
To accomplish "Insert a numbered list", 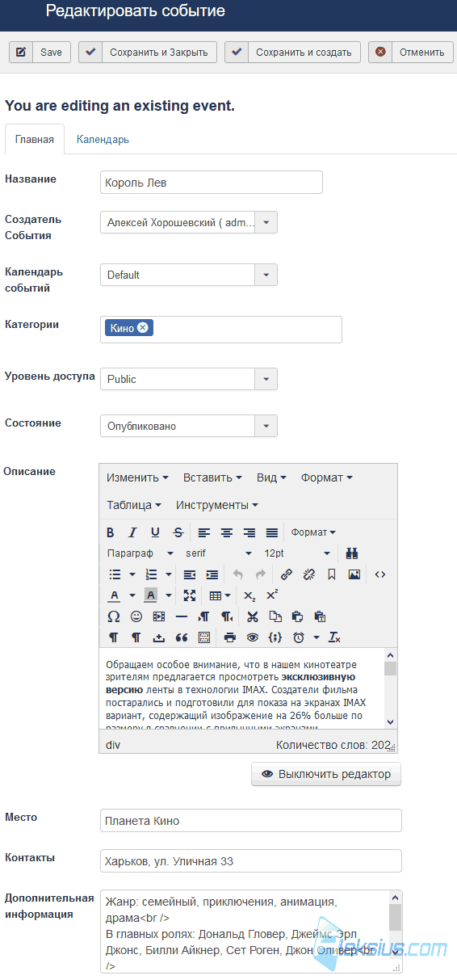I will [151, 574].
